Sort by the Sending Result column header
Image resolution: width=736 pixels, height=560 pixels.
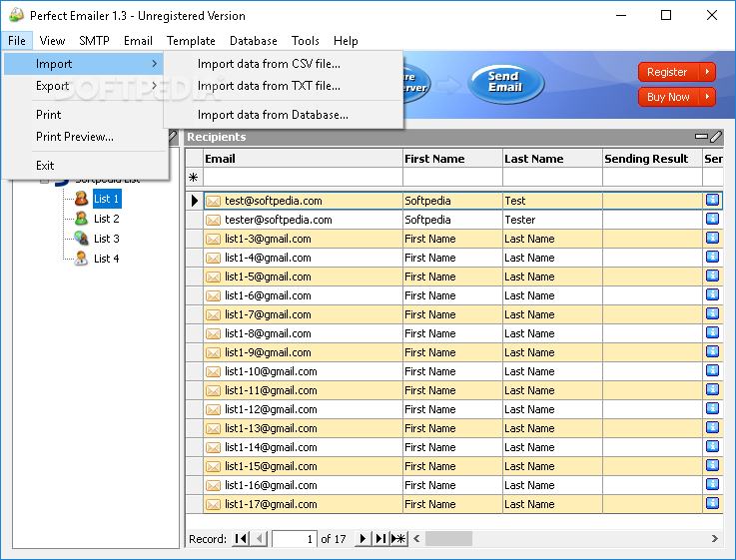(x=652, y=159)
